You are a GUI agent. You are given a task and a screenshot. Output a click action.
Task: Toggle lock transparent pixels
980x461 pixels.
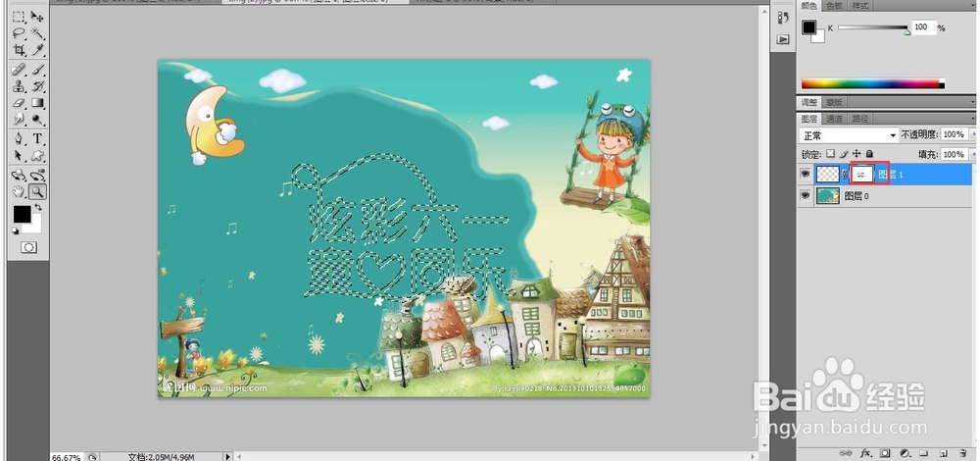831,153
